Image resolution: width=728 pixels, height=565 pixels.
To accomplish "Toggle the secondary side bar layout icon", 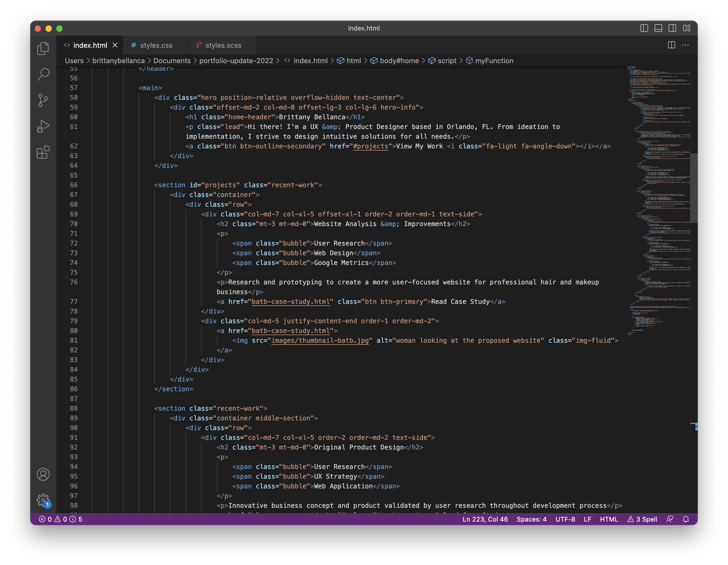I will (672, 28).
